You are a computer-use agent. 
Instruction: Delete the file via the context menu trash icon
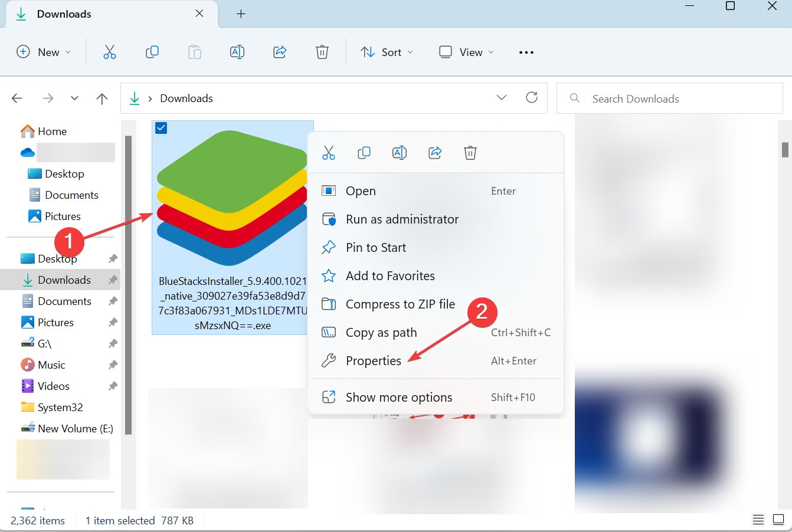click(x=470, y=153)
